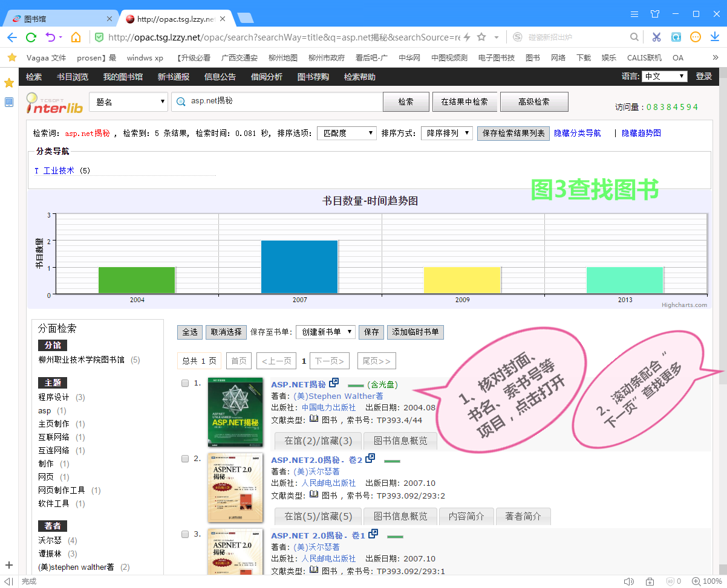Click the 高级检索 advanced search button
This screenshot has height=588, width=727.
[534, 101]
